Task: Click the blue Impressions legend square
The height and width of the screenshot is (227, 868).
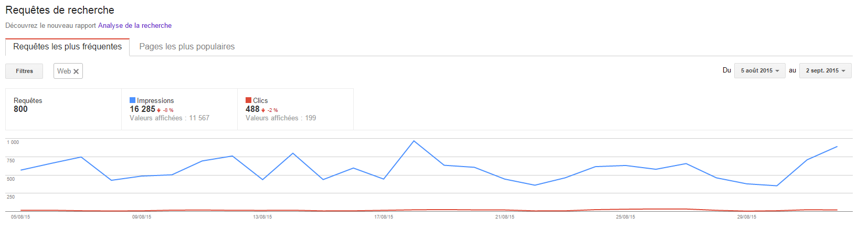Action: [133, 100]
